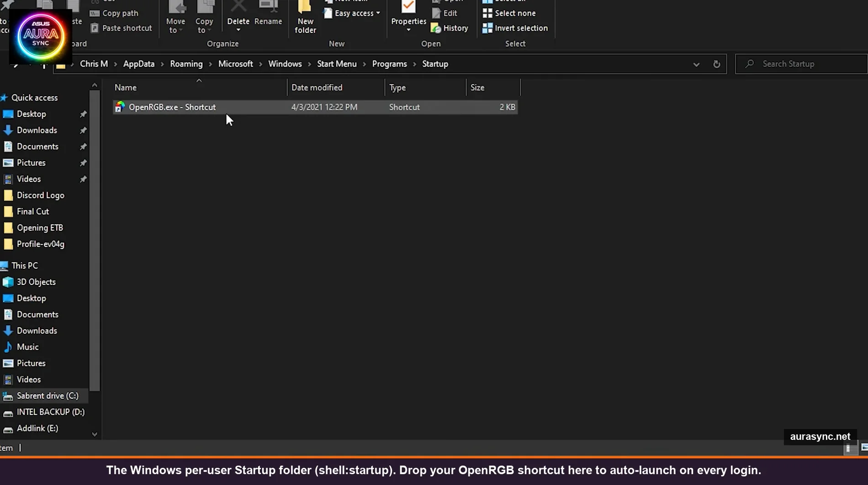Image resolution: width=868 pixels, height=485 pixels.
Task: Click Select none
Action: coord(509,13)
